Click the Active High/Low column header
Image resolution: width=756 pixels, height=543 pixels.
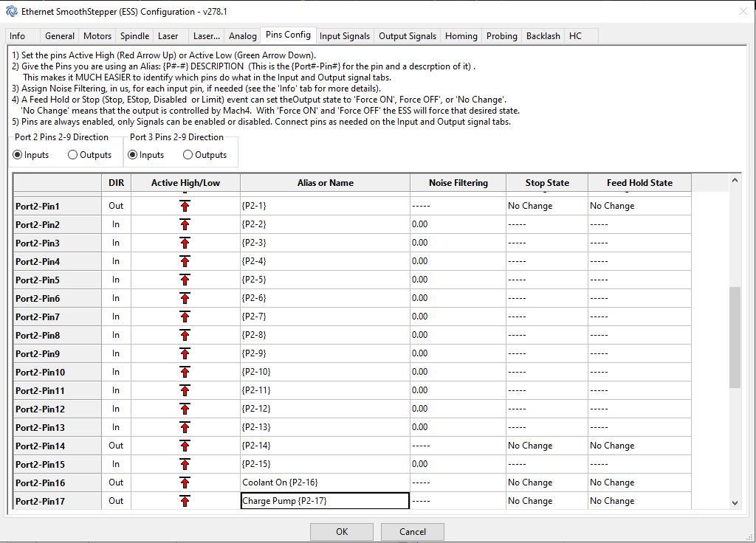[x=185, y=183]
